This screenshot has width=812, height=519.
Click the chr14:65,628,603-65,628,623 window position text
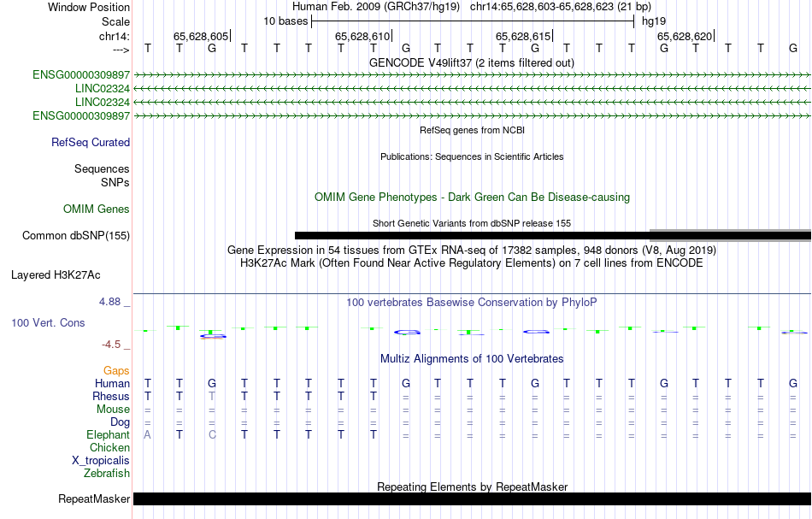coord(561,7)
